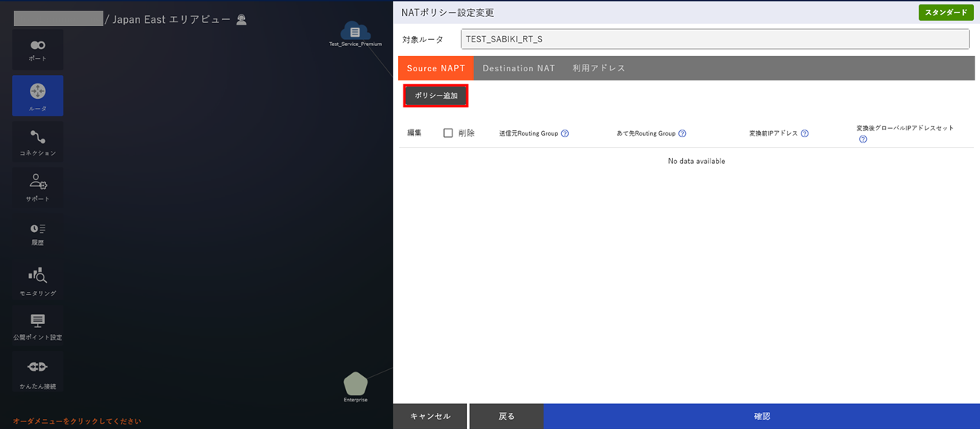Switch to the Destination NAT tab
The width and height of the screenshot is (980, 429).
pyautogui.click(x=519, y=68)
